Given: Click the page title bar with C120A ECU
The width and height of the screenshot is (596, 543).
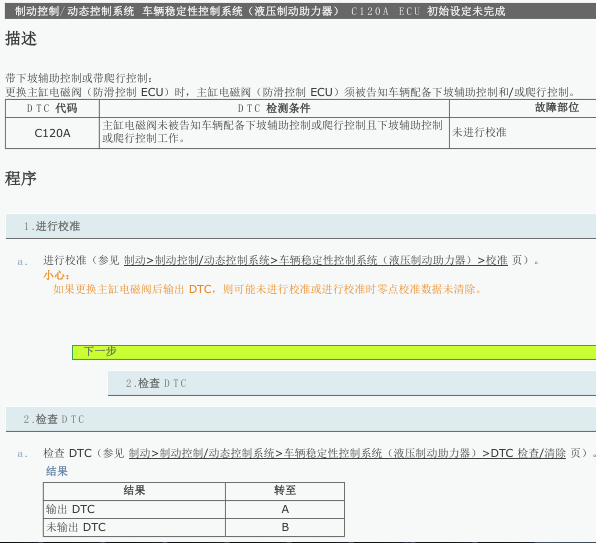Looking at the screenshot, I should (300, 11).
